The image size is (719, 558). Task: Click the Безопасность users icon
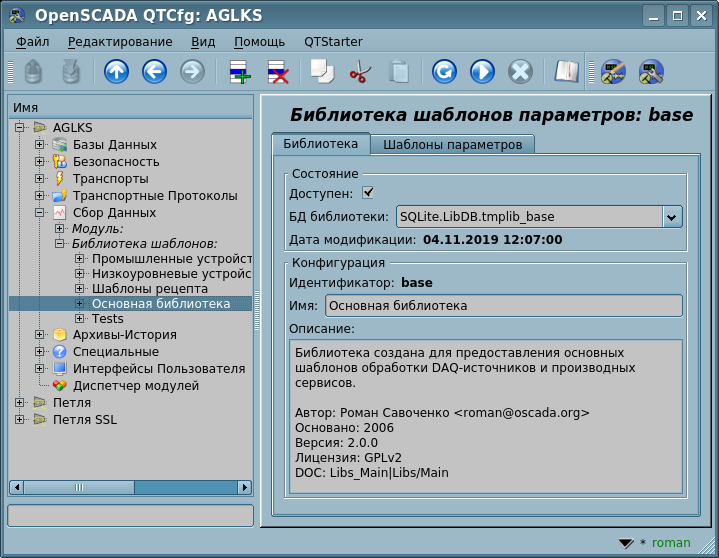tap(60, 162)
